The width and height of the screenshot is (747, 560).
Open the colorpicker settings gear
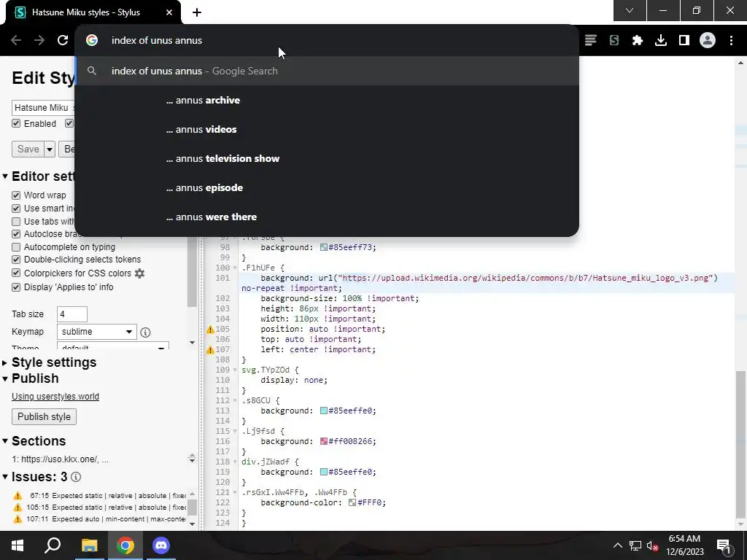[139, 273]
